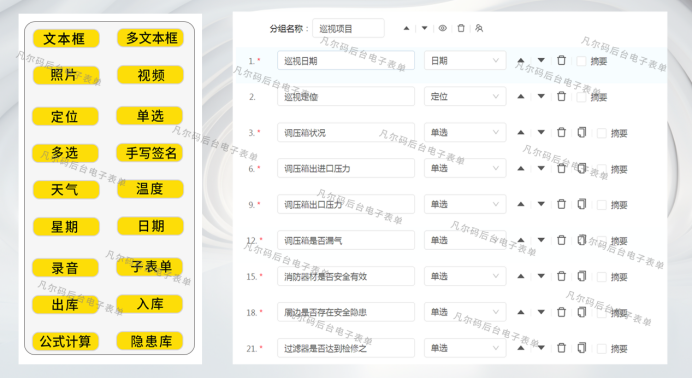Toggle group visibility eye icon
The image size is (693, 378).
click(x=442, y=28)
